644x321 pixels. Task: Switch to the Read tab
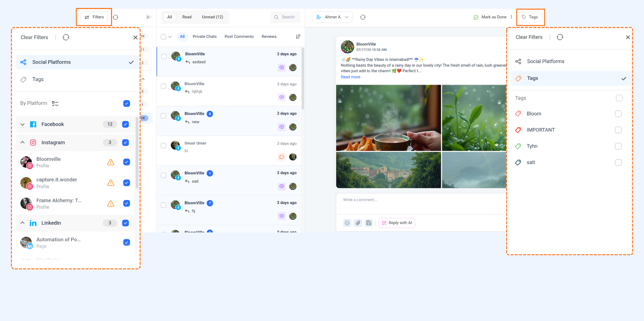coord(187,17)
